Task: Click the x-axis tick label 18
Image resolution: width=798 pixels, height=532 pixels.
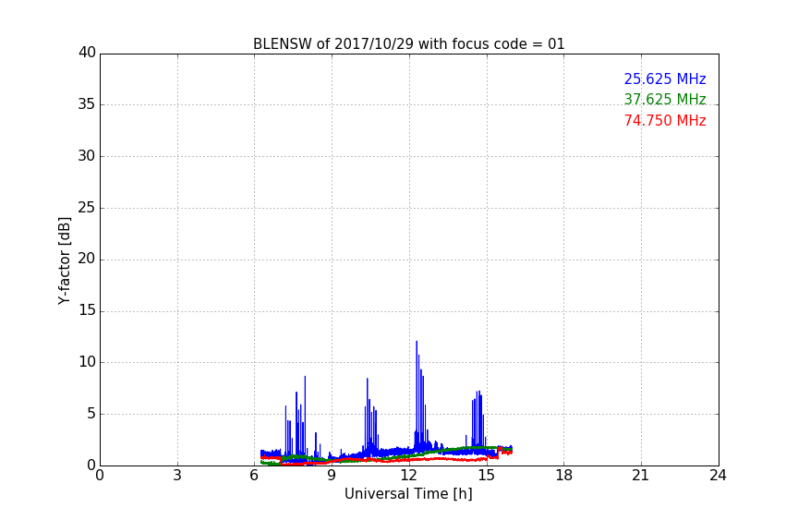Action: 564,476
